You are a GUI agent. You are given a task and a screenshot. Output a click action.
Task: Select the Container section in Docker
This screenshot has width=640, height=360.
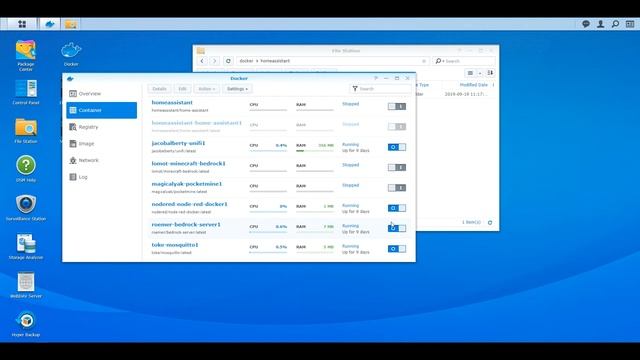coord(102,110)
